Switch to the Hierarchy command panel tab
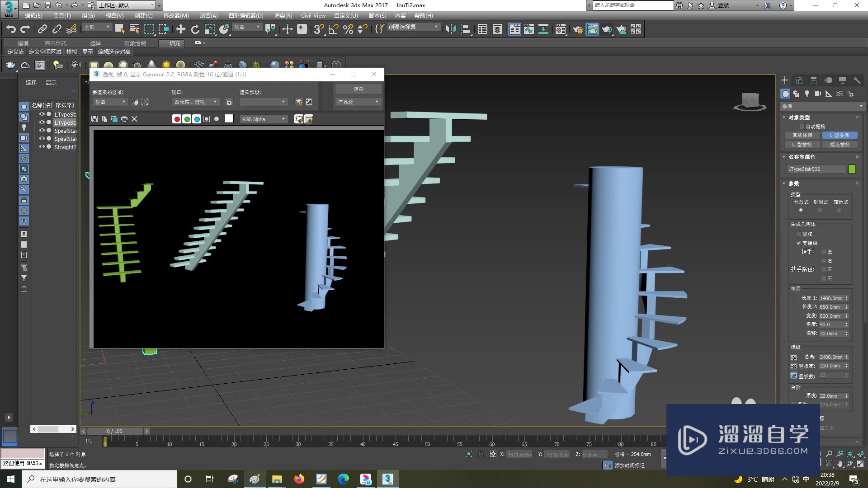 pos(814,80)
